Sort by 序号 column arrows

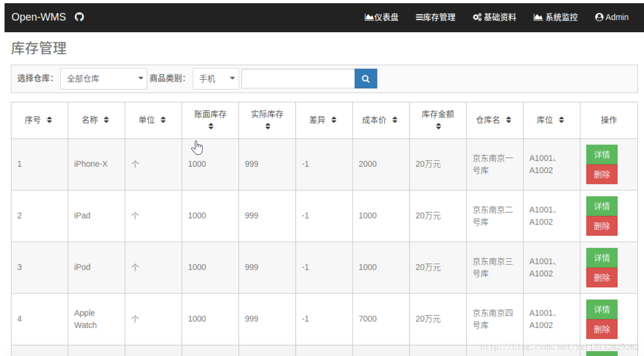(x=49, y=120)
